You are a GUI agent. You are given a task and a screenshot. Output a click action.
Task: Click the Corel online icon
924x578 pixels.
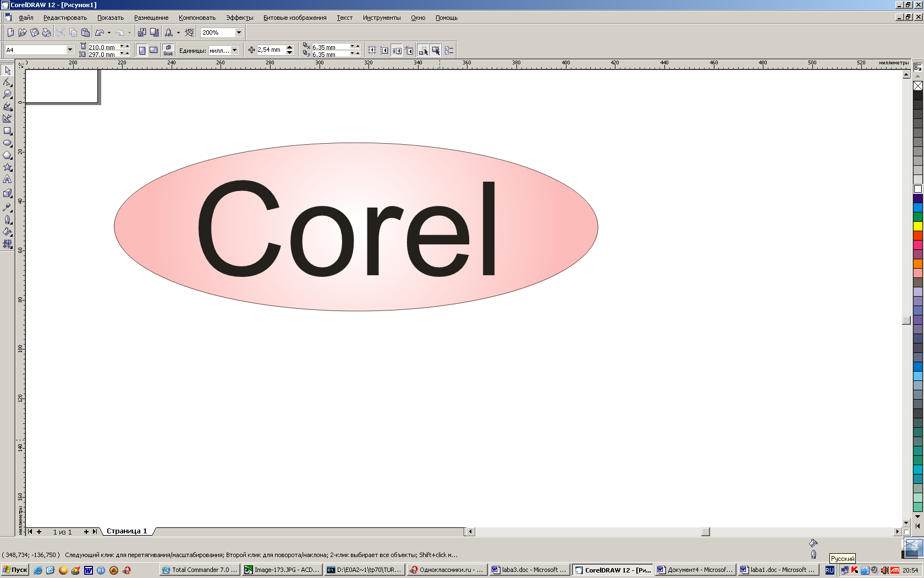[189, 32]
